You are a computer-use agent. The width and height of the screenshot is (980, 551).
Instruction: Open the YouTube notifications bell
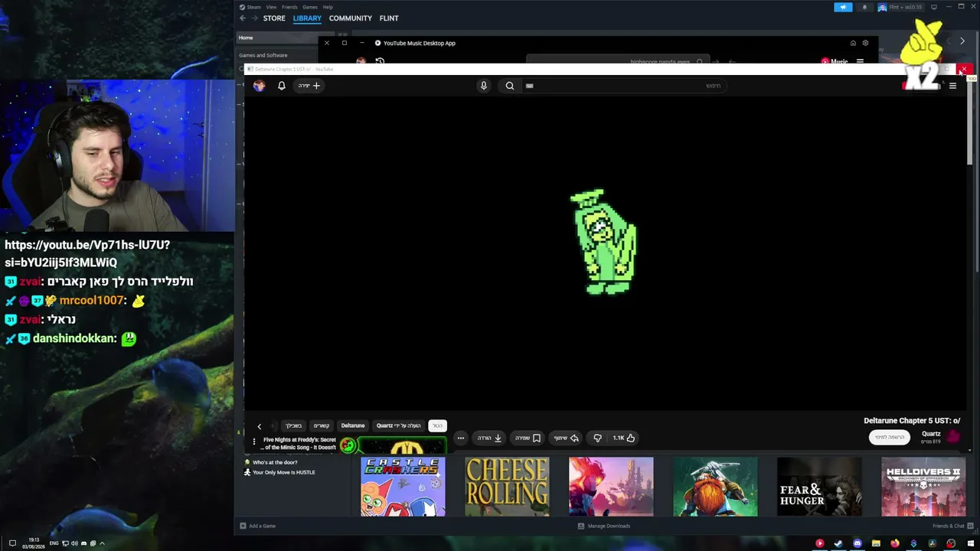282,86
